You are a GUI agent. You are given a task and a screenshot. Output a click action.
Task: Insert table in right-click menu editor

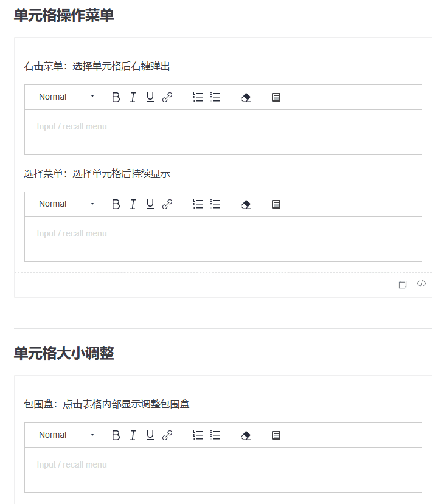click(276, 97)
